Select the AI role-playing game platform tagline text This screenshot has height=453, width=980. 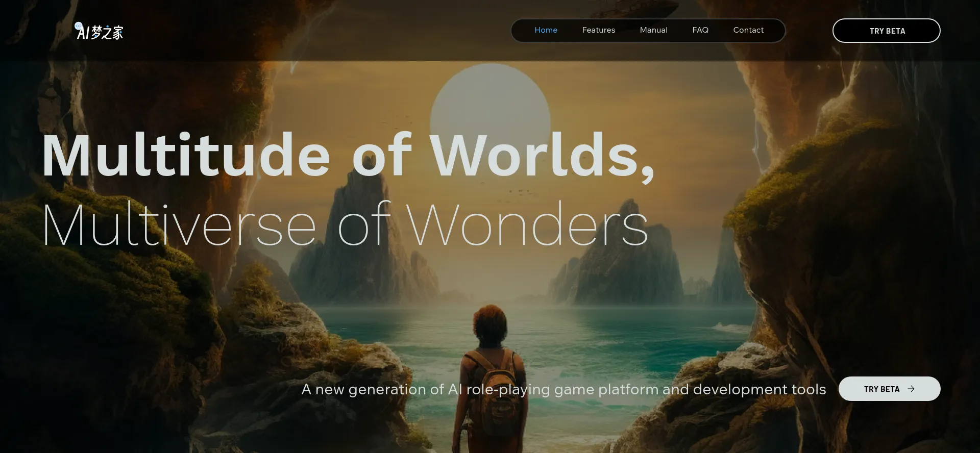(x=563, y=389)
